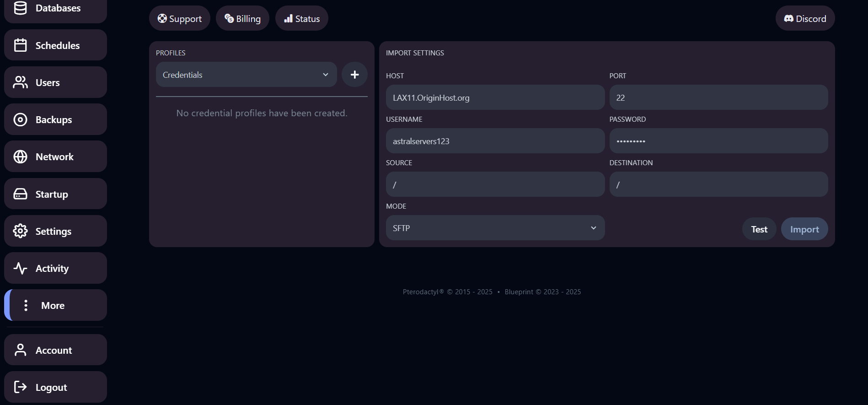Open Backups using its disc icon
Image resolution: width=868 pixels, height=405 pixels.
pos(20,119)
